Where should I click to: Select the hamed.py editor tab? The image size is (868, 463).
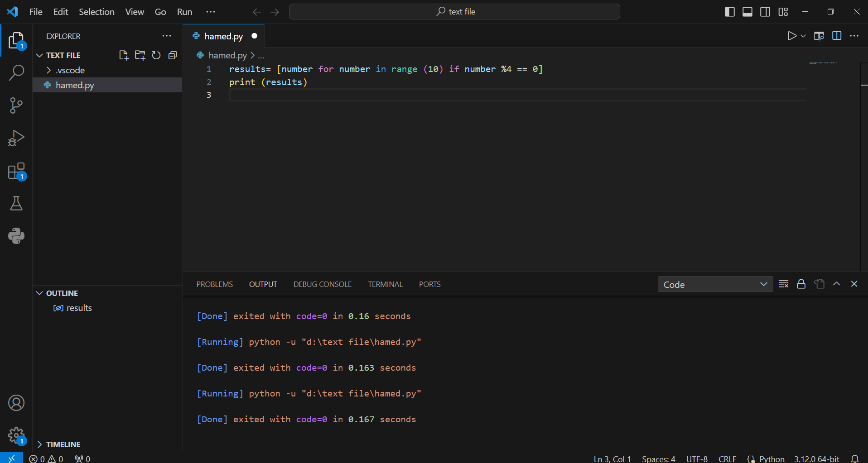pos(224,36)
